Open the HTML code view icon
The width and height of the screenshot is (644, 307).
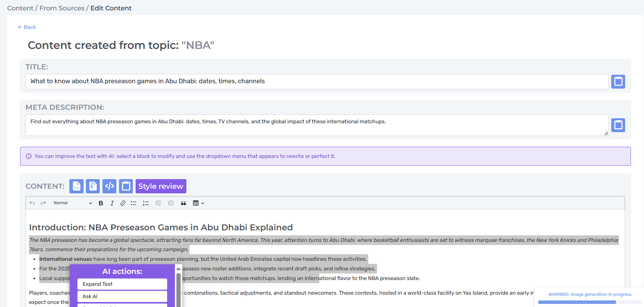(x=109, y=186)
